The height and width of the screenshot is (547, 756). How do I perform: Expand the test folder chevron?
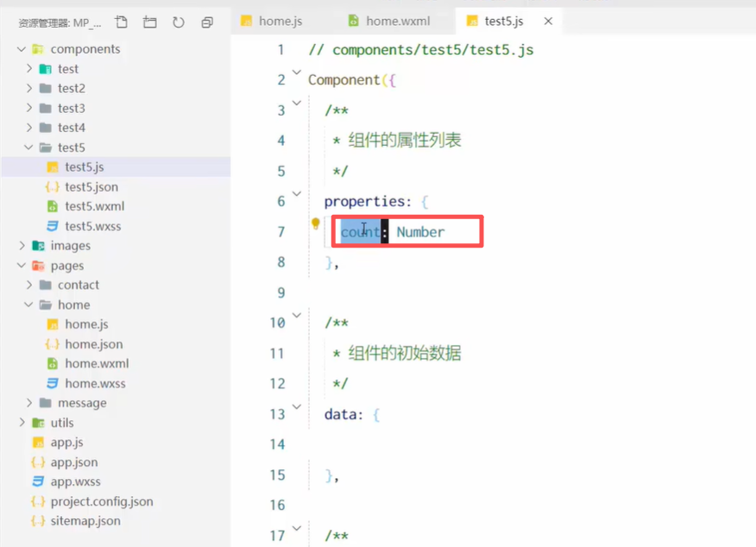(29, 68)
